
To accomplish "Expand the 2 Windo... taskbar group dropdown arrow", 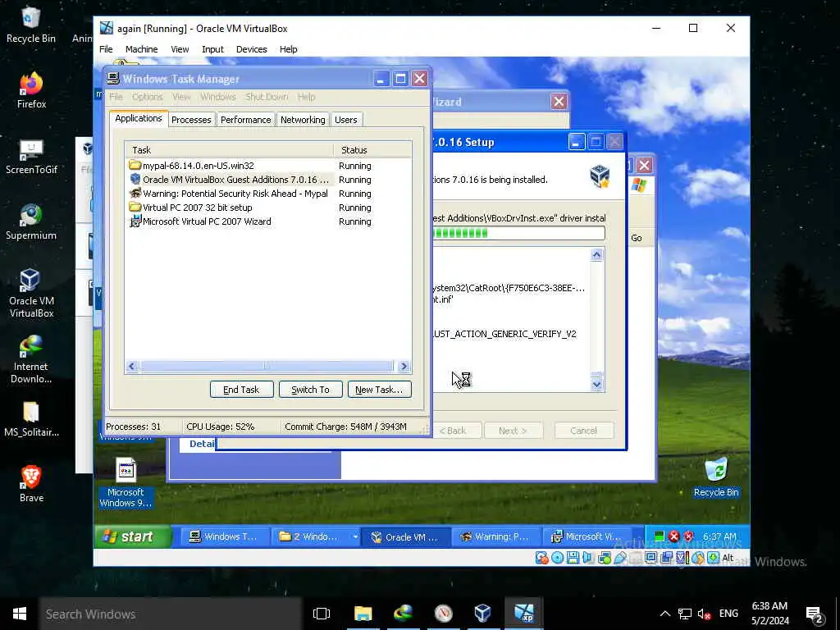I will [354, 536].
